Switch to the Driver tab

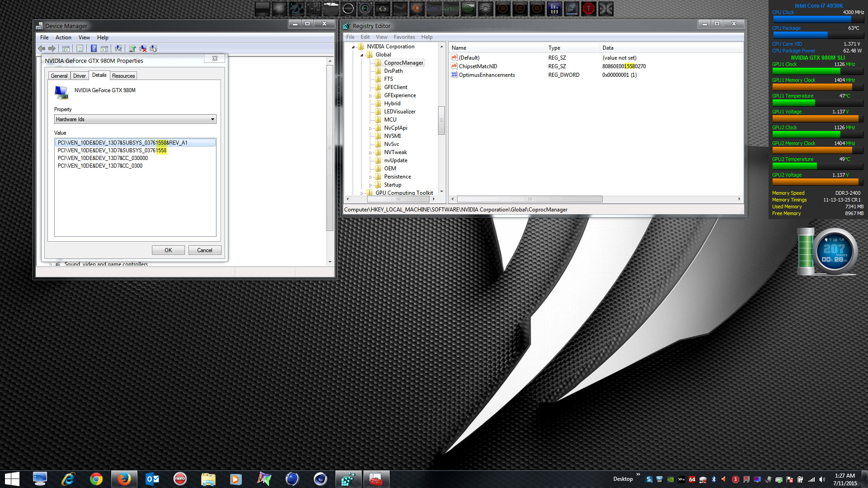pos(80,76)
